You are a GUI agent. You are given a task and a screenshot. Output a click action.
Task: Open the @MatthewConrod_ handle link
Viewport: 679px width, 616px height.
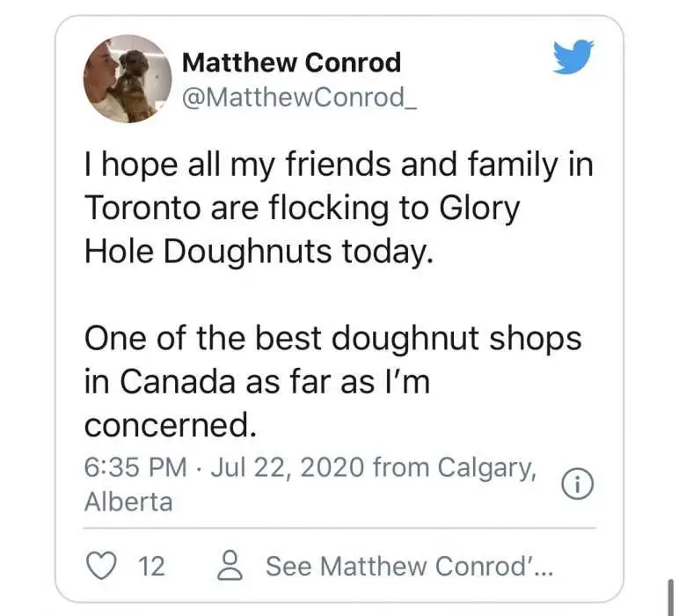tap(299, 98)
